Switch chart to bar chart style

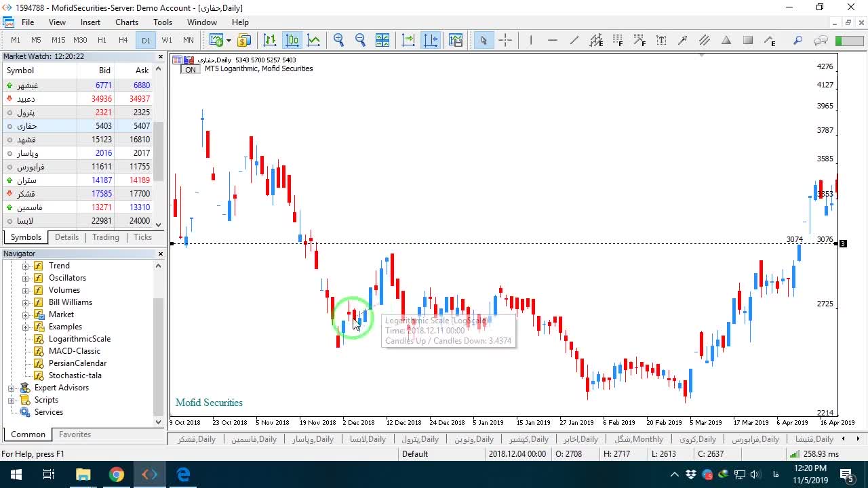pos(270,40)
